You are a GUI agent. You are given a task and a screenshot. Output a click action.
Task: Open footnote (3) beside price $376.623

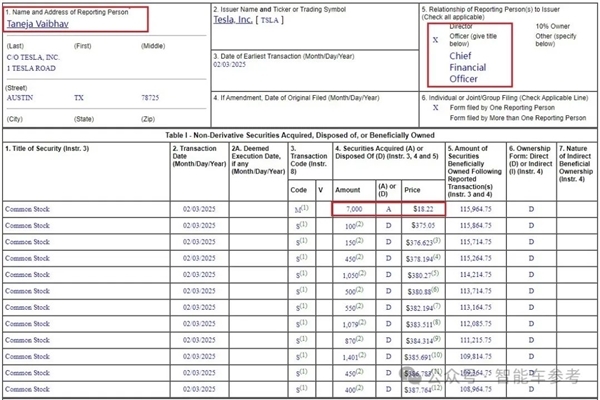tap(437, 240)
